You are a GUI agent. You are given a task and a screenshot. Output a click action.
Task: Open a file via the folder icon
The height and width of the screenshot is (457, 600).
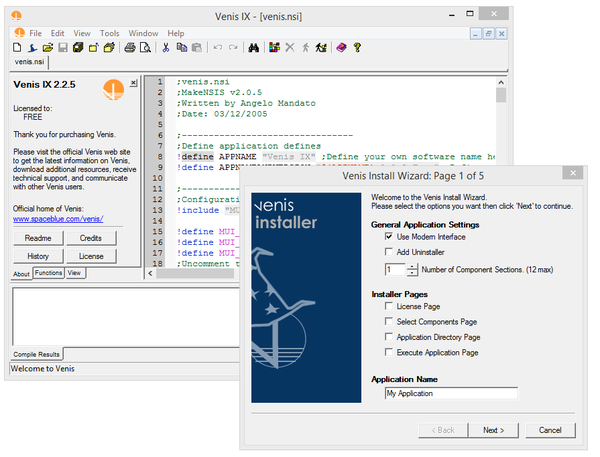(x=48, y=47)
